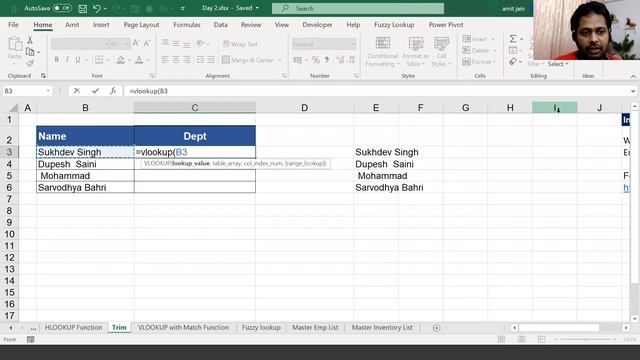Click the macro record icon in status bar
The width and height of the screenshot is (640, 360).
pos(31,339)
